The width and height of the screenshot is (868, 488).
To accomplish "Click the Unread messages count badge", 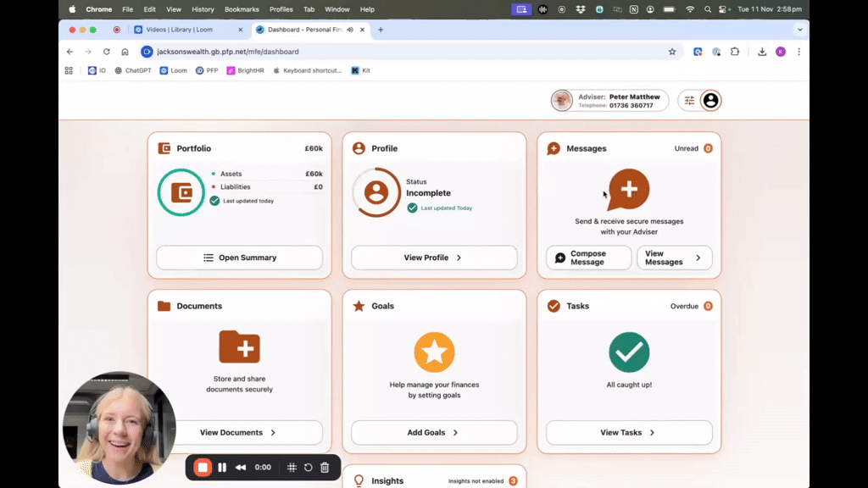I will 708,148.
